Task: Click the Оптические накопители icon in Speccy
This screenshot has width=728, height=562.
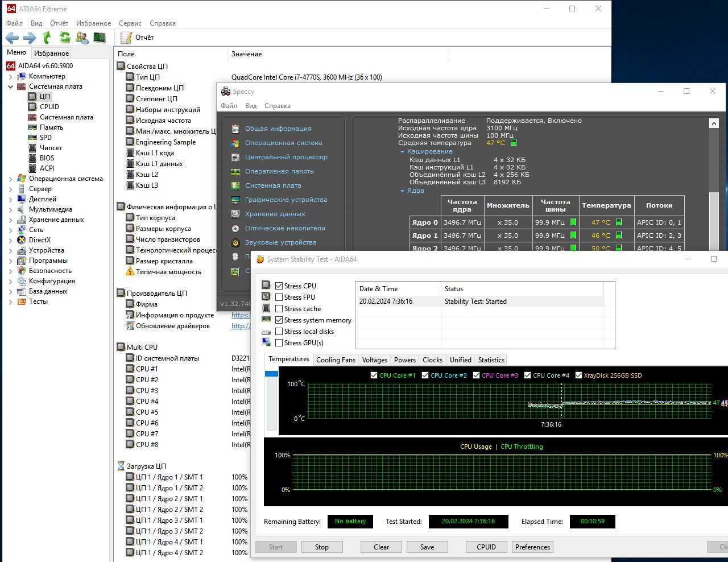Action: pos(235,228)
